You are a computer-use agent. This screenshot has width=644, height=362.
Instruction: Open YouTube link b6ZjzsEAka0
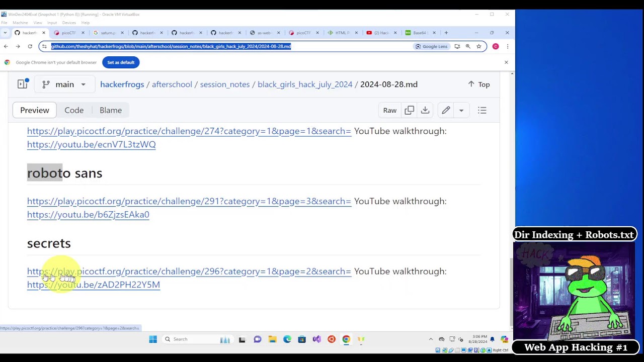click(x=88, y=215)
